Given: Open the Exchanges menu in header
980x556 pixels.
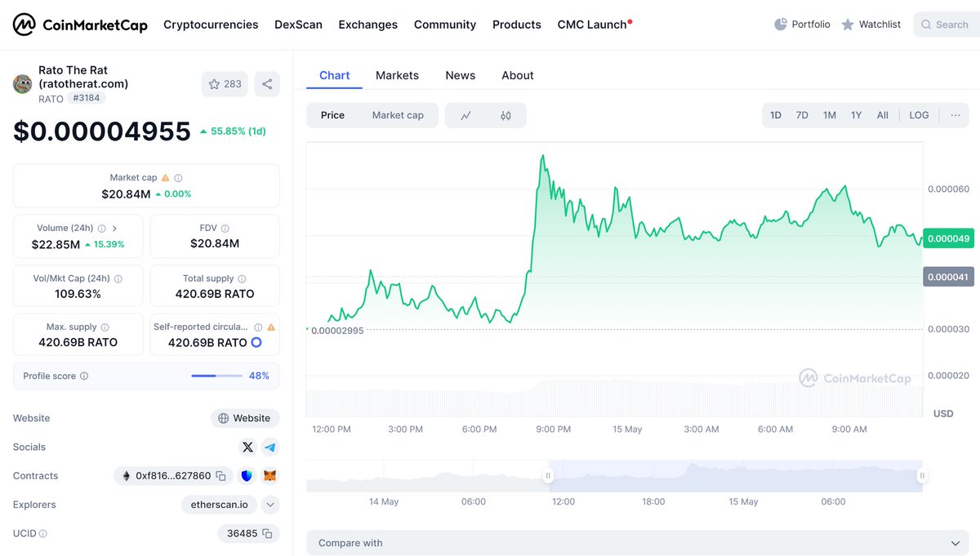Looking at the screenshot, I should 368,24.
